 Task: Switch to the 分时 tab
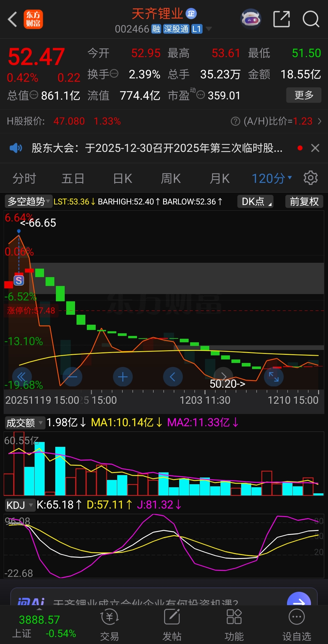tap(24, 178)
